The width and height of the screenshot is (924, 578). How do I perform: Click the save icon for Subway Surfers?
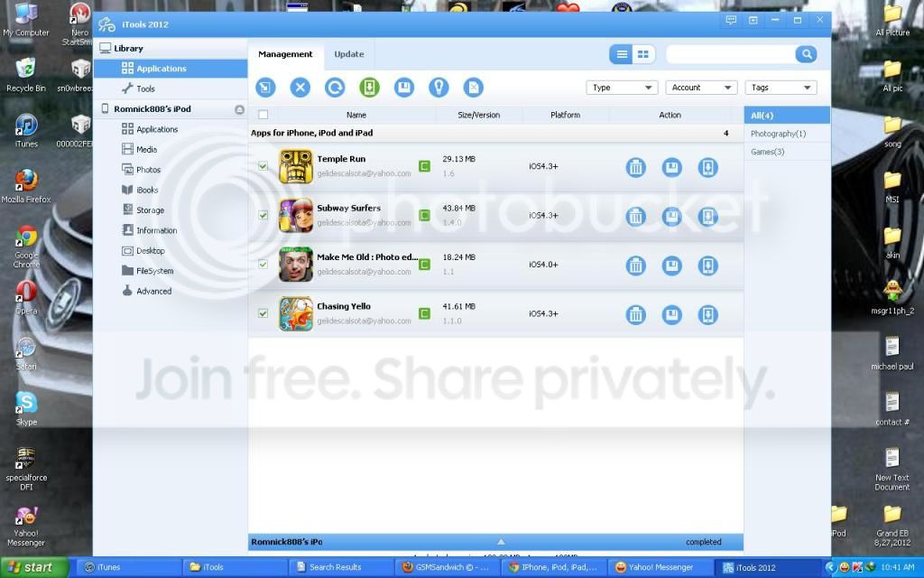[671, 216]
